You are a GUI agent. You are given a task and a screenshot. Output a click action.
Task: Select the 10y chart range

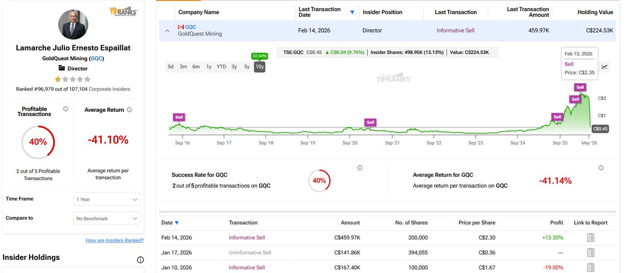point(260,67)
